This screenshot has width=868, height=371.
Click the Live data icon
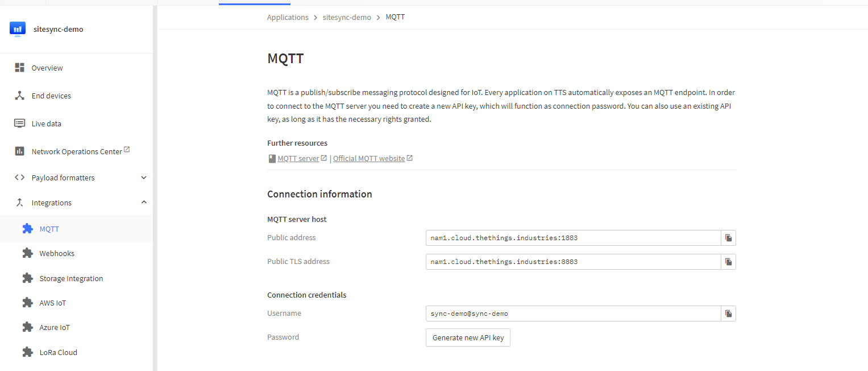click(x=20, y=123)
